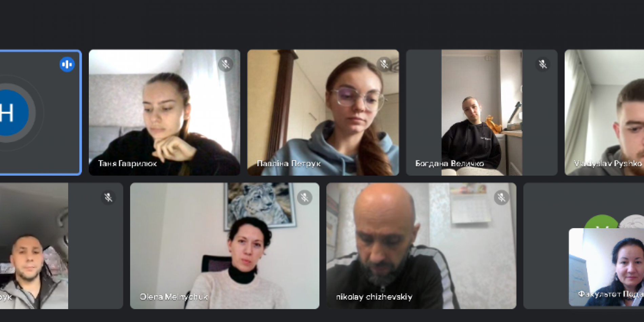The width and height of the screenshot is (644, 322).
Task: Select Vladyslav Pyshko's video tile
Action: pos(604,113)
